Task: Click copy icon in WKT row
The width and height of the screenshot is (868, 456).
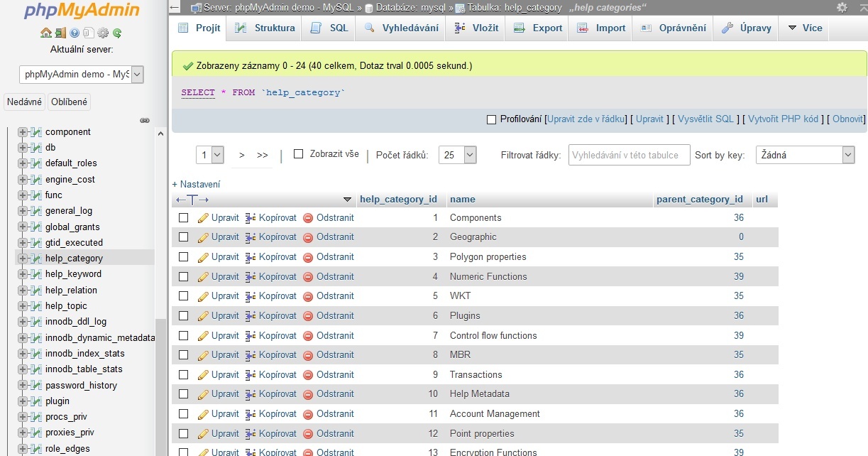Action: 251,296
